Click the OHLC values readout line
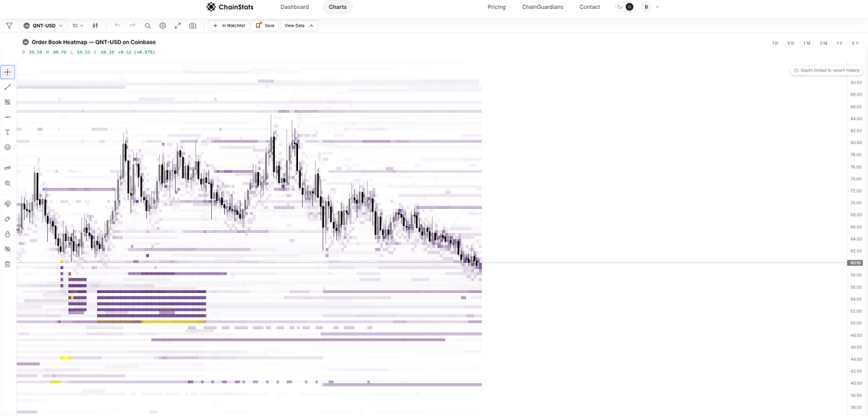Screen dimensions: 868x416 [x=88, y=52]
